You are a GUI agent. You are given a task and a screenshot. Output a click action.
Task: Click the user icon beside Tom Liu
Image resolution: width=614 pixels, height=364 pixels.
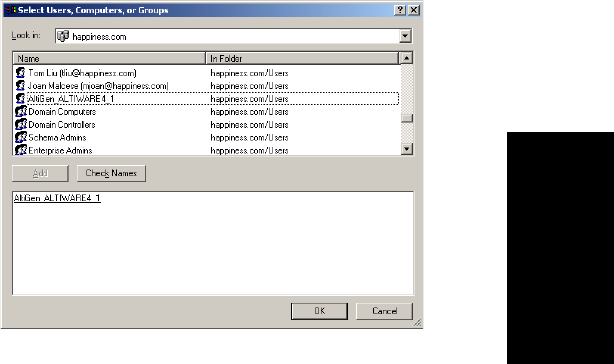tap(20, 73)
